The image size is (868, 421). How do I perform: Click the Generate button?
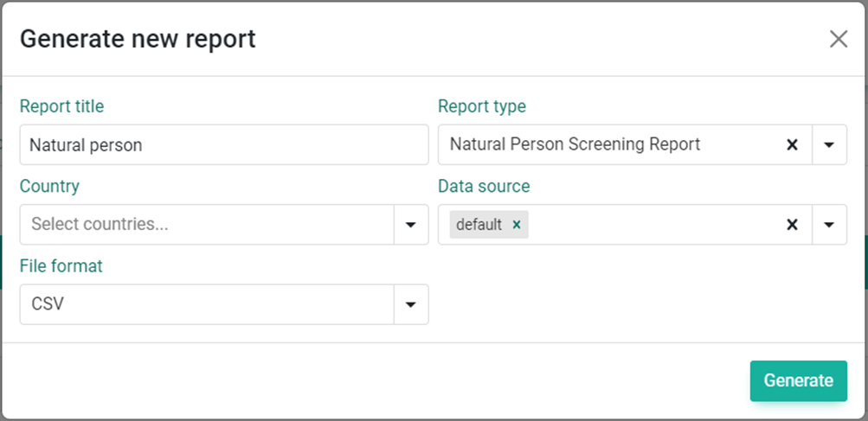pyautogui.click(x=798, y=380)
